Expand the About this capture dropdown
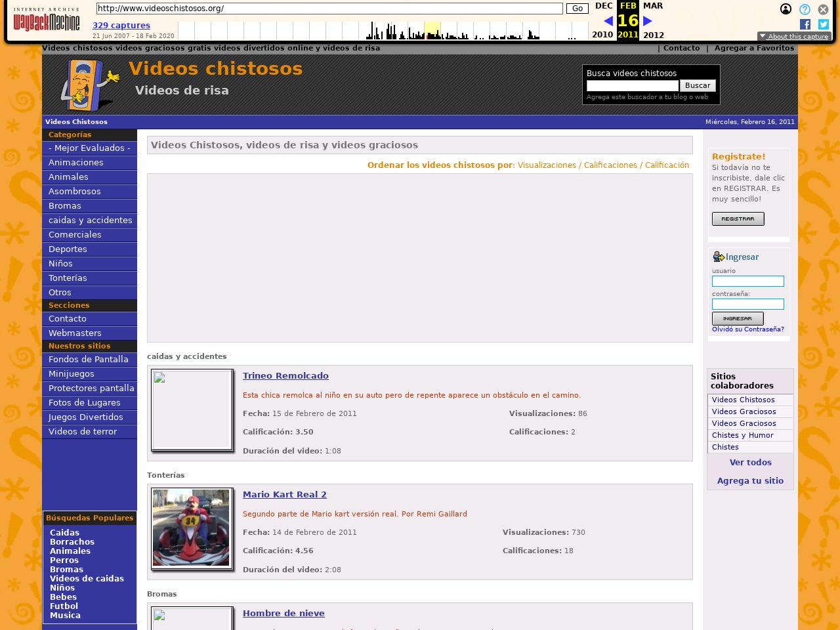This screenshot has width=840, height=630. [x=794, y=37]
